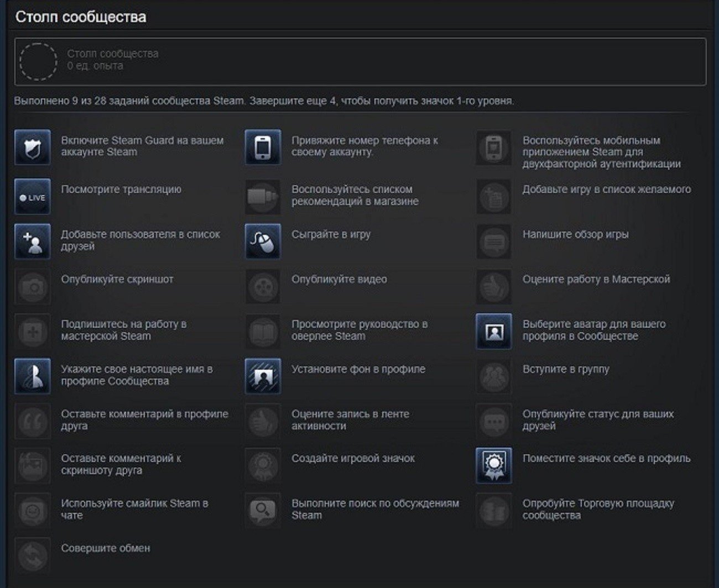The image size is (719, 588).
Task: Click the craft game badge icon
Action: click(263, 465)
